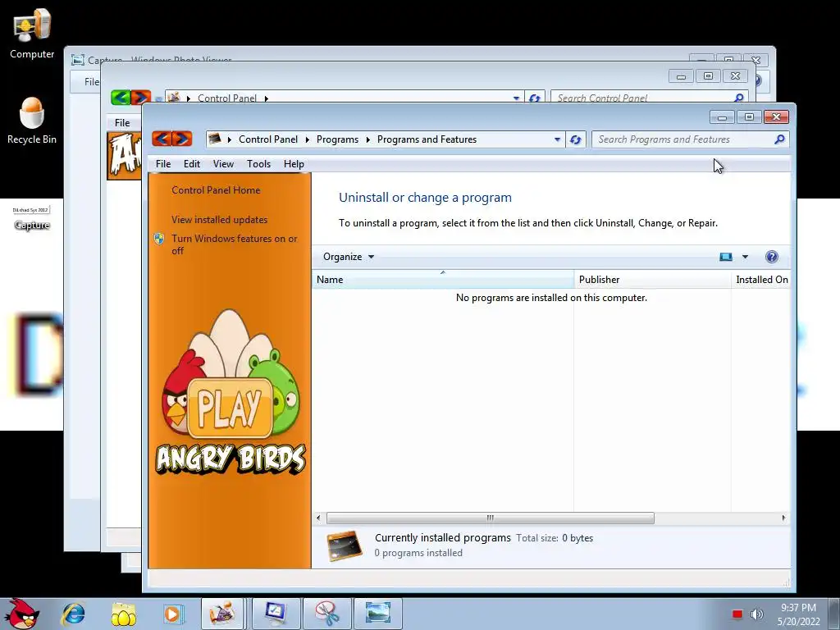Click Programs in the breadcrumb path

point(337,139)
